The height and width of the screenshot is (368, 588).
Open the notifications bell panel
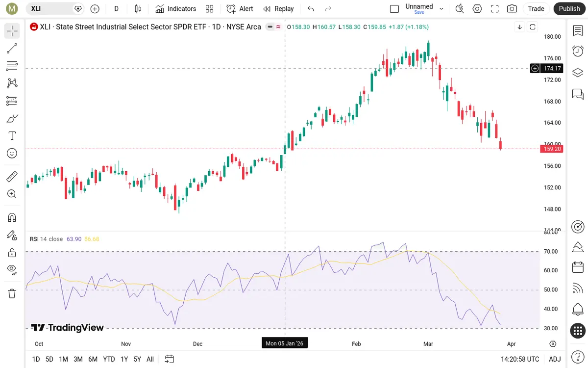[x=578, y=310]
